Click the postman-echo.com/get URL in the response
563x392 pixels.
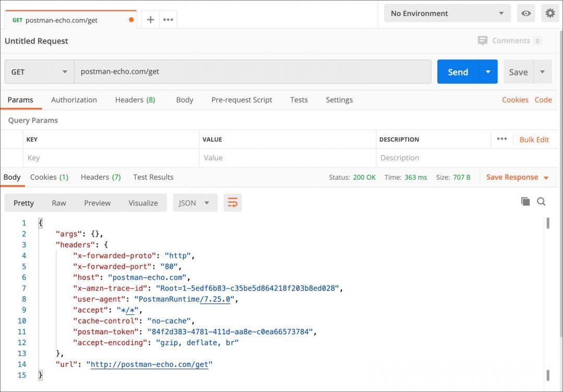point(151,364)
